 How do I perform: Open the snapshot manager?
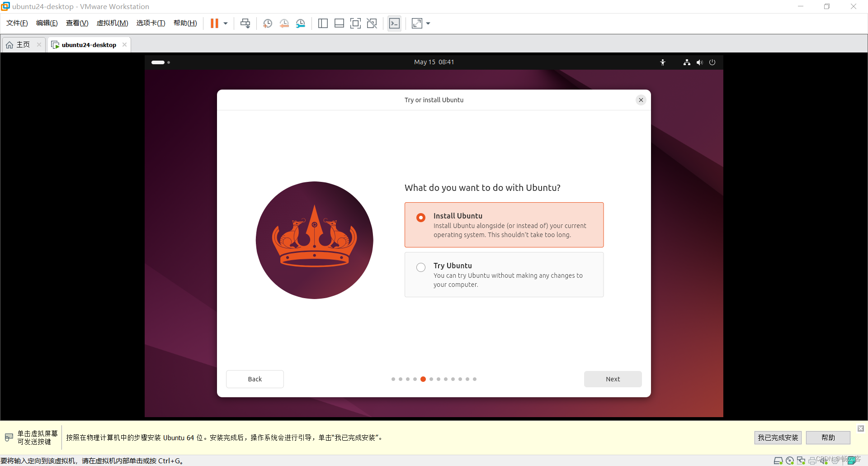point(301,23)
